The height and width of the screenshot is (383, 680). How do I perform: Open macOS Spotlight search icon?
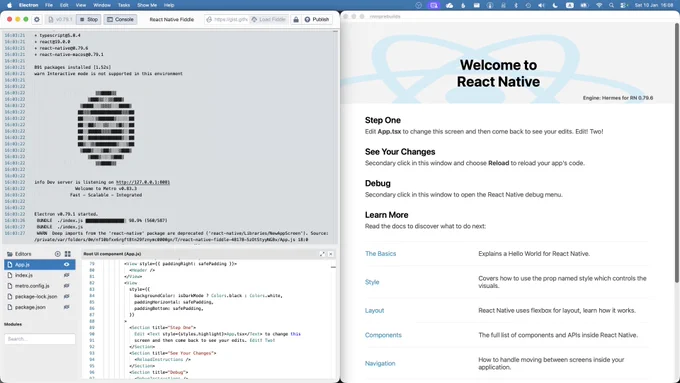click(611, 5)
